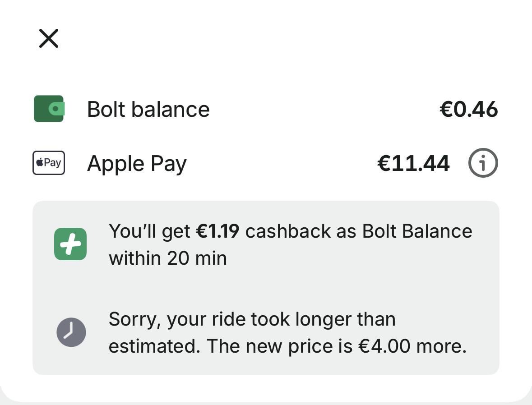Click the bold €1.19 cashback amount
The width and height of the screenshot is (532, 405).
tap(217, 231)
